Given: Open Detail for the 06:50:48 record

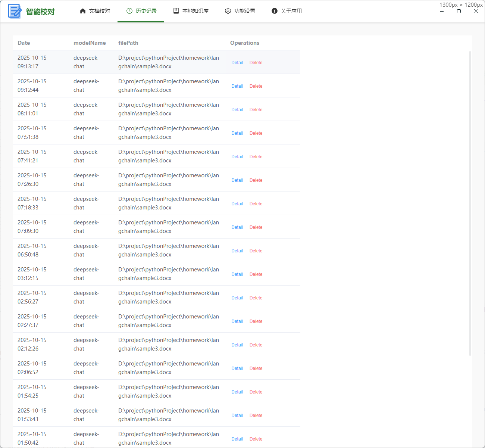Looking at the screenshot, I should (237, 251).
